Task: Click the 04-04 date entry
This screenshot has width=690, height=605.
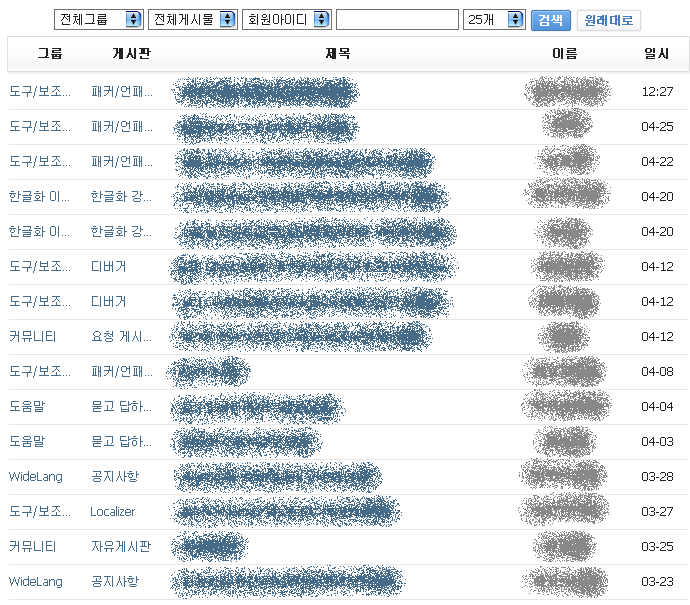Action: click(657, 407)
